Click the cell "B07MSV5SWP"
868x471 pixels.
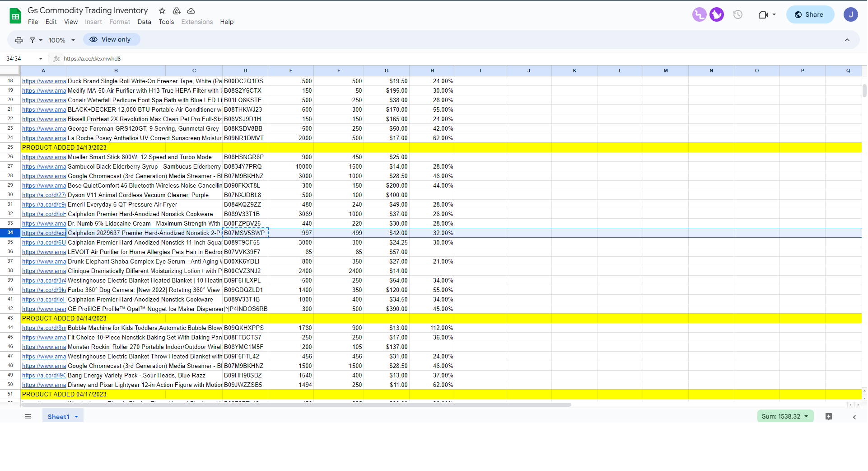pos(245,233)
